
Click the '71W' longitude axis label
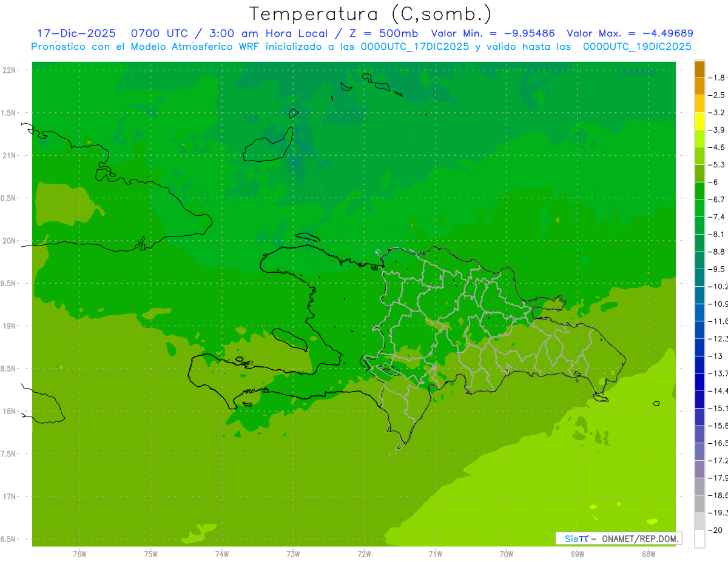(435, 554)
